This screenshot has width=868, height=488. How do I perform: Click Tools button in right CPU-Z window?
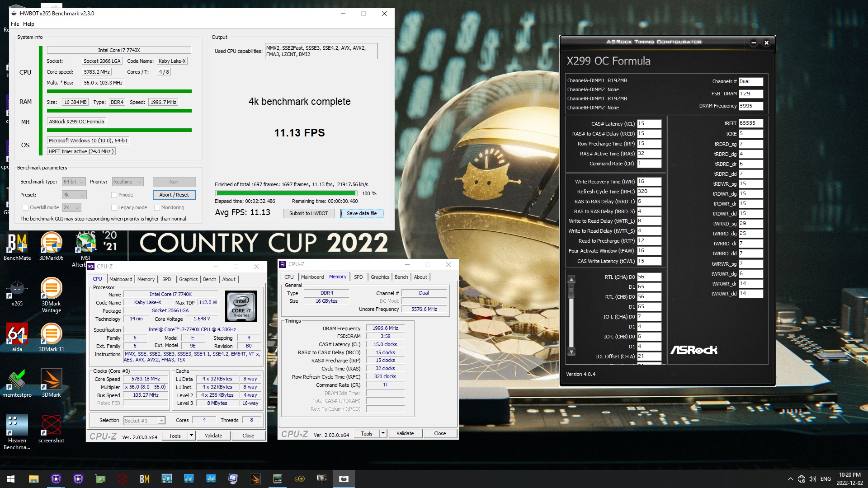[367, 433]
